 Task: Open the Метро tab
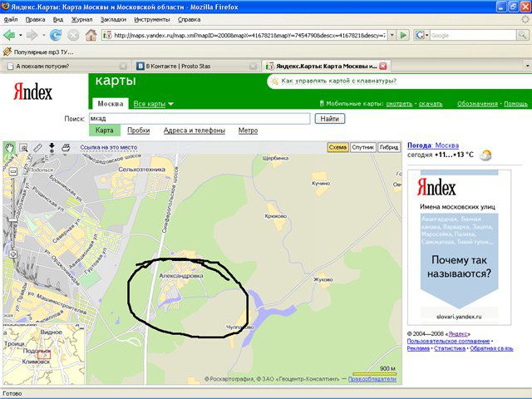point(248,131)
